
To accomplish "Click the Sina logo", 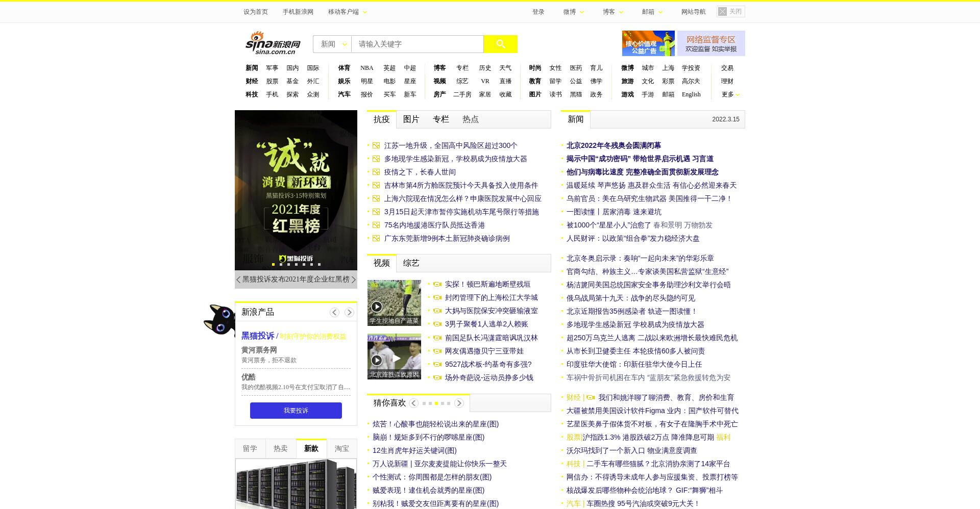I will [x=273, y=43].
